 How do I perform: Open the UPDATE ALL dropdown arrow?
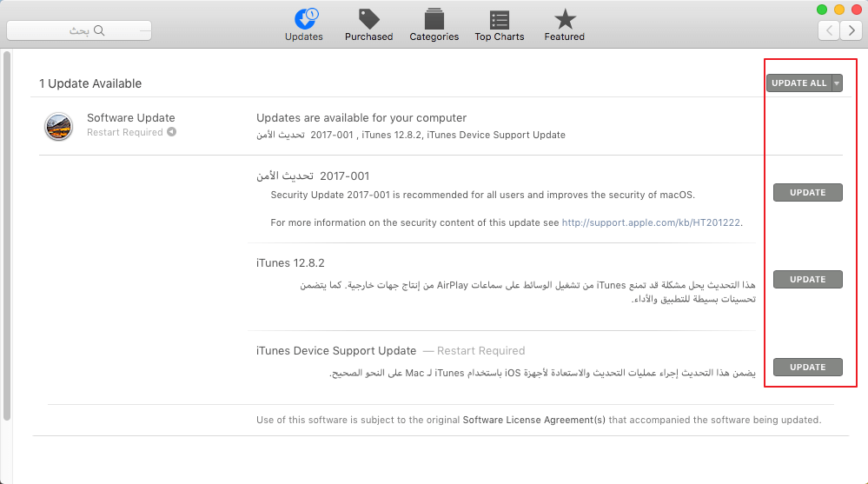837,83
